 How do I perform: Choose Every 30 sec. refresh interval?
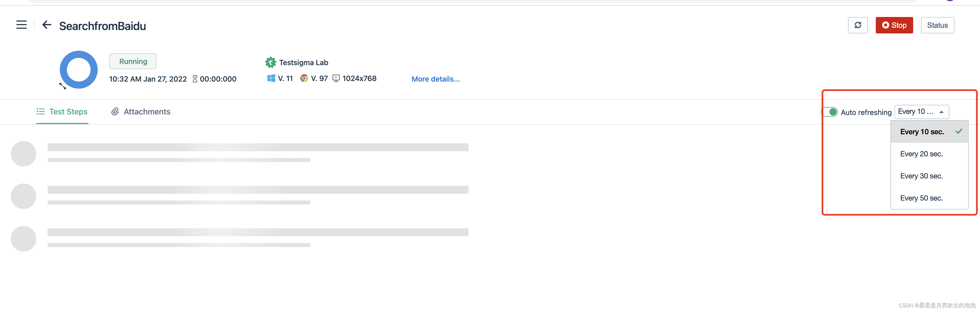coord(921,176)
